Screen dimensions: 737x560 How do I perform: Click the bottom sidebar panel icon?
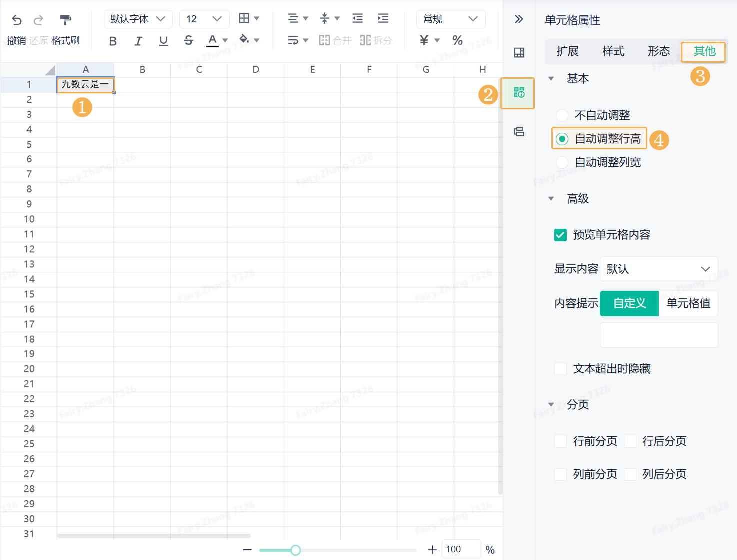point(519,131)
